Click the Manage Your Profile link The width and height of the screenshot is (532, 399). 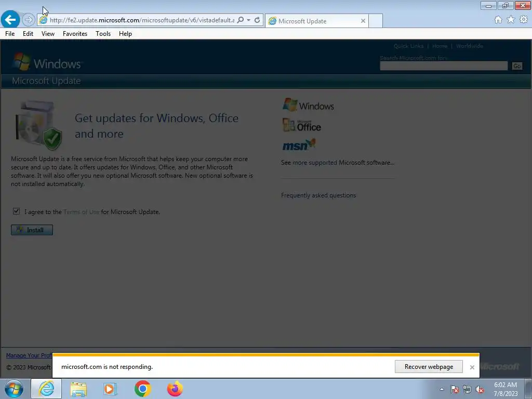(29, 355)
